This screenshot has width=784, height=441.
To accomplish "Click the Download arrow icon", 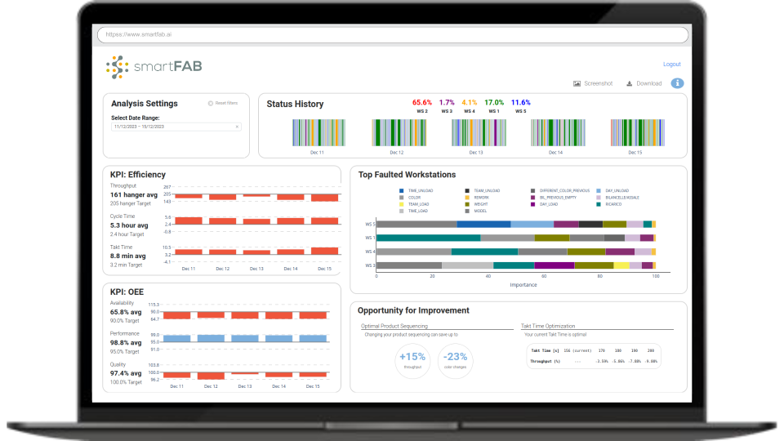I will (629, 84).
